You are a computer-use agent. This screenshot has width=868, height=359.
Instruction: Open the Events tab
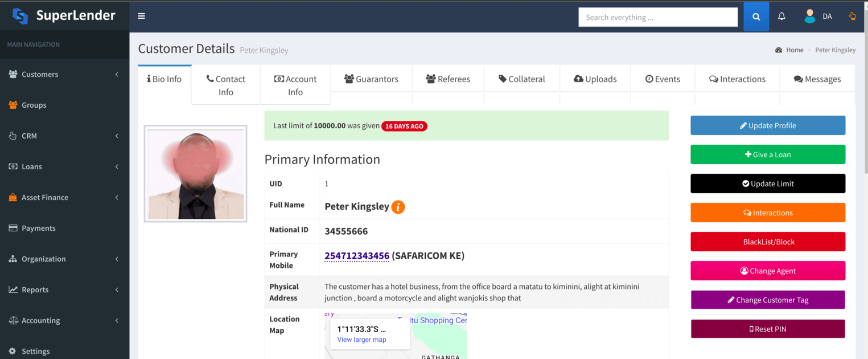pyautogui.click(x=663, y=79)
